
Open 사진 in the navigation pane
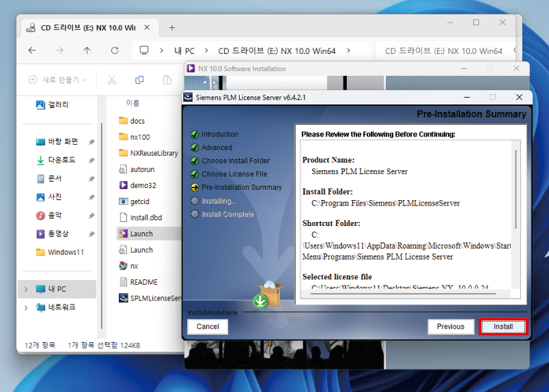pyautogui.click(x=49, y=197)
